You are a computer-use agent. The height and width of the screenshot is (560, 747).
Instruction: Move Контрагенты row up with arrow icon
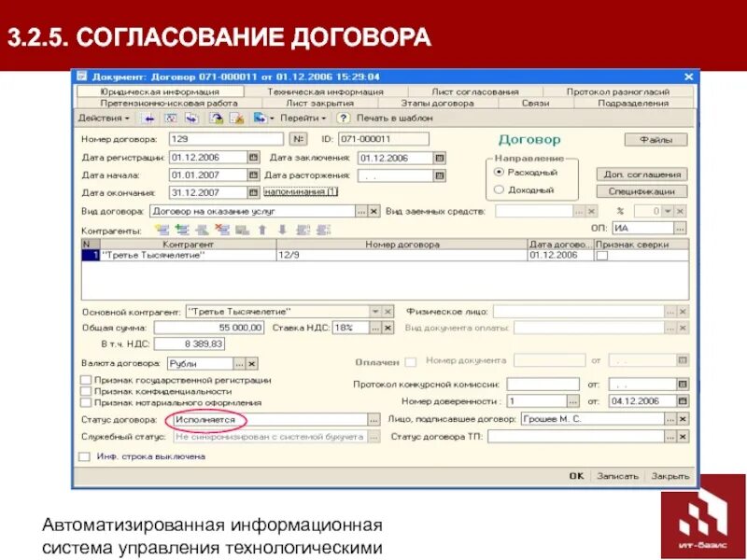pos(262,230)
